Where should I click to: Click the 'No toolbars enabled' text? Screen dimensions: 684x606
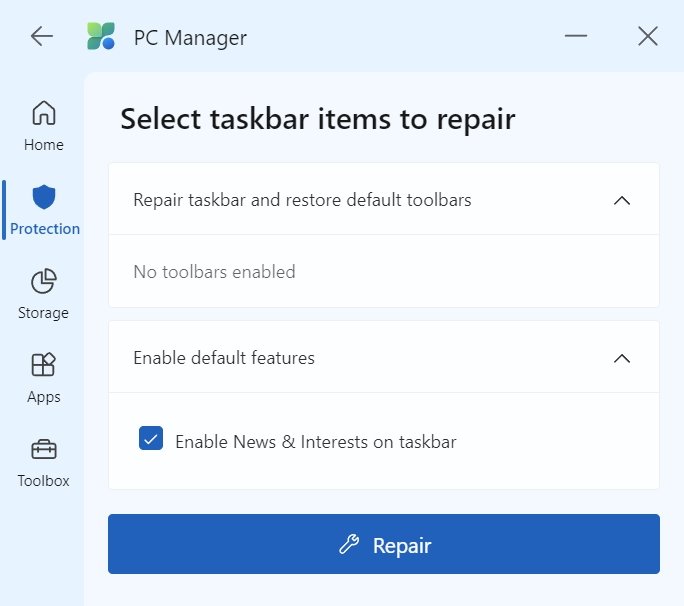click(x=214, y=271)
